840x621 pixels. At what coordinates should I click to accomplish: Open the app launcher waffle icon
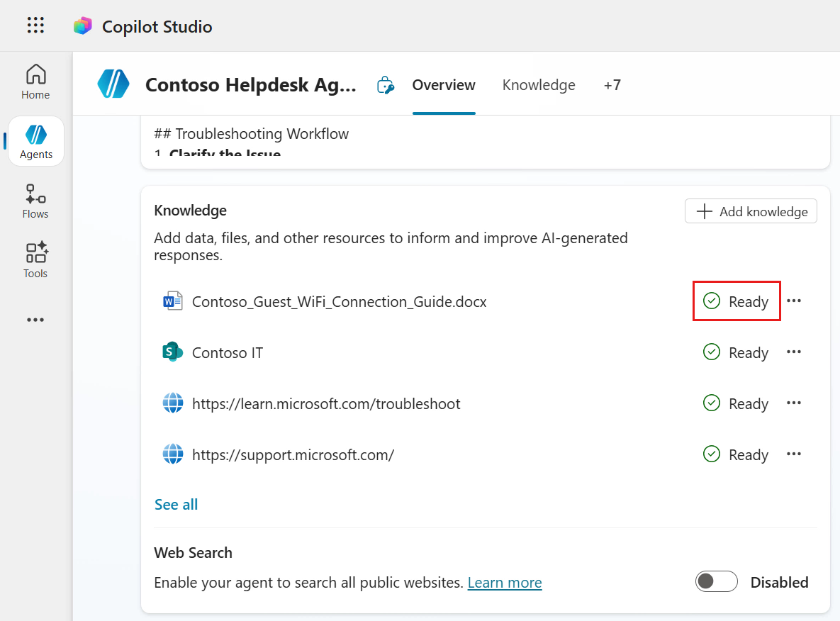pyautogui.click(x=35, y=26)
